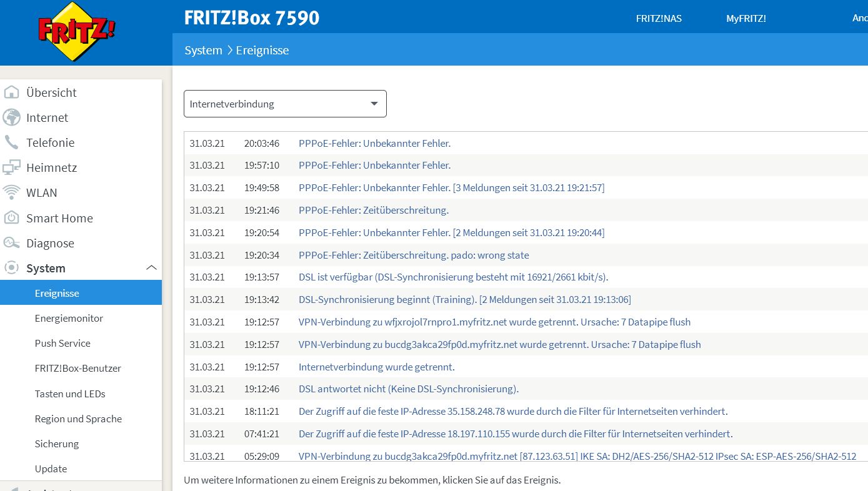The image size is (868, 491).
Task: Open the Internetverbindung filter dropdown
Action: [x=285, y=104]
